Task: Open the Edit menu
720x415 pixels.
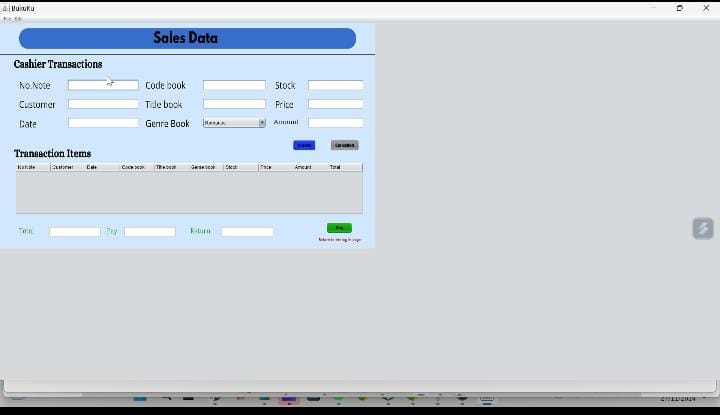Action: (x=18, y=18)
